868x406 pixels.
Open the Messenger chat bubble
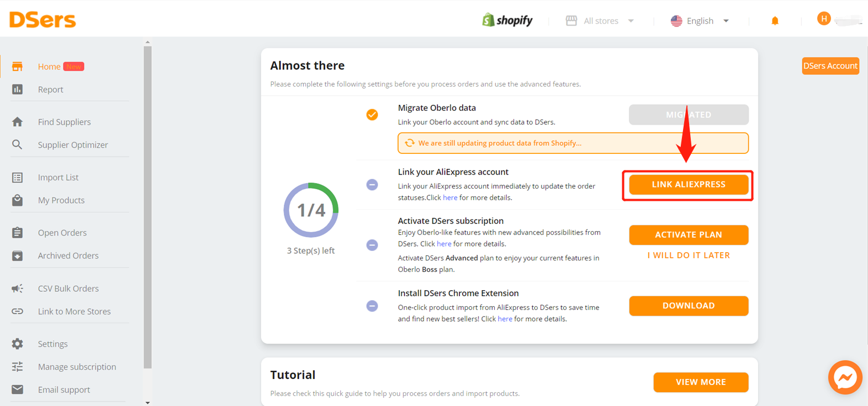pyautogui.click(x=845, y=378)
